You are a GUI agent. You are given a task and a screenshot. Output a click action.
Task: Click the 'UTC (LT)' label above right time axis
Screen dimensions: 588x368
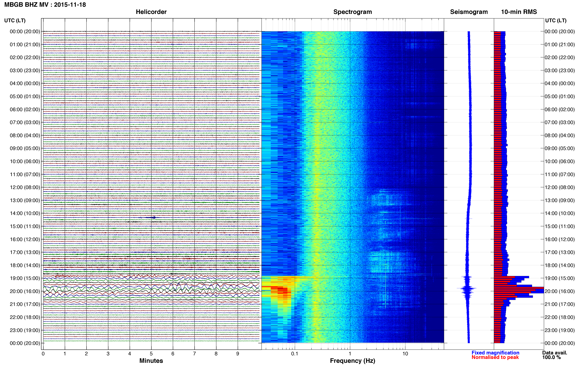click(x=556, y=20)
